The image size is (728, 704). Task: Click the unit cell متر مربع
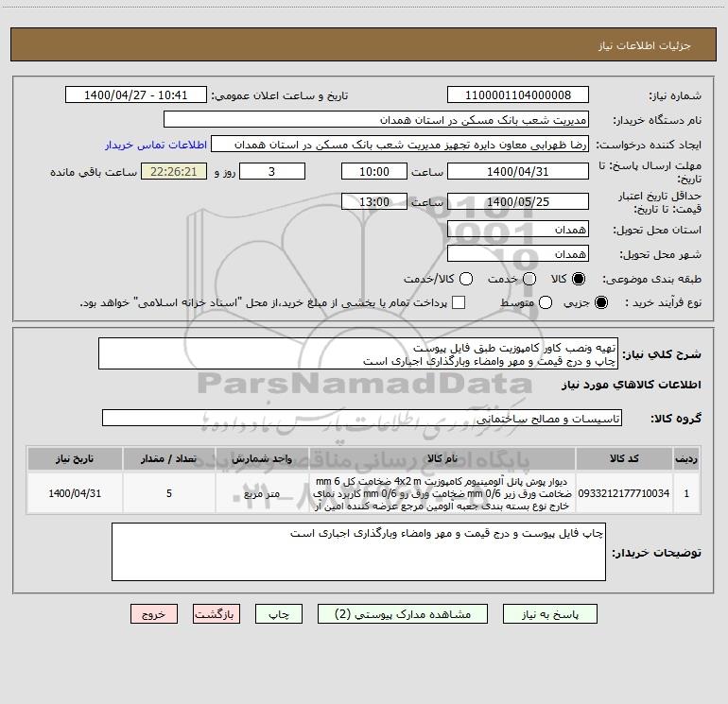point(262,493)
